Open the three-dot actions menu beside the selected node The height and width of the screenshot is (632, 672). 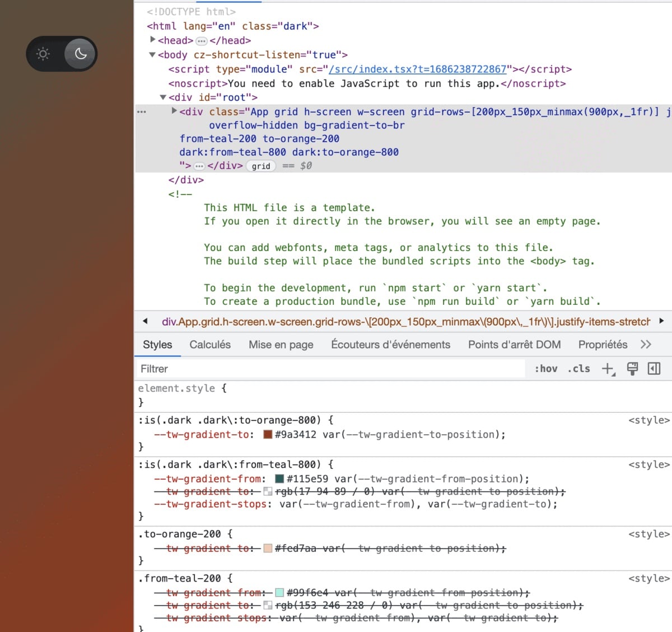pyautogui.click(x=142, y=112)
